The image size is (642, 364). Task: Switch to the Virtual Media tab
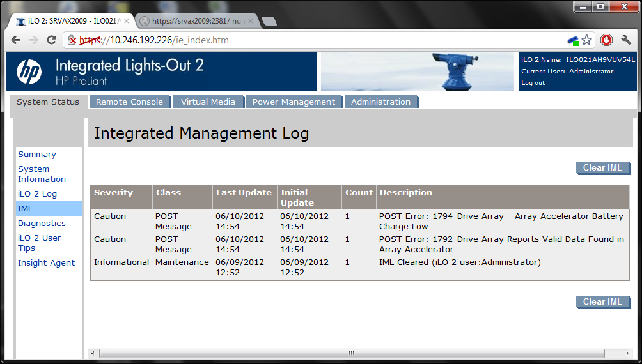[x=208, y=102]
